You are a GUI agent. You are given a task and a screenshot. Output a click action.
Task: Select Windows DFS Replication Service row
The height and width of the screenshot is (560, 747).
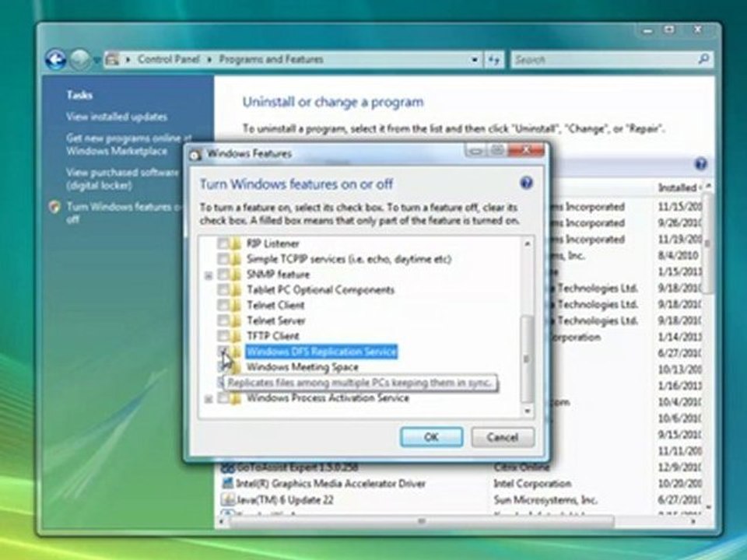pos(321,352)
